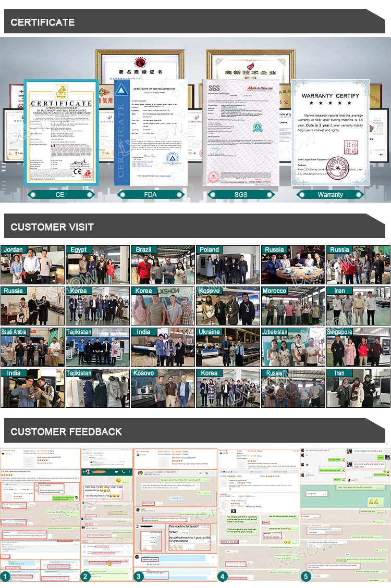Open Russia photo with people at round table

(293, 265)
